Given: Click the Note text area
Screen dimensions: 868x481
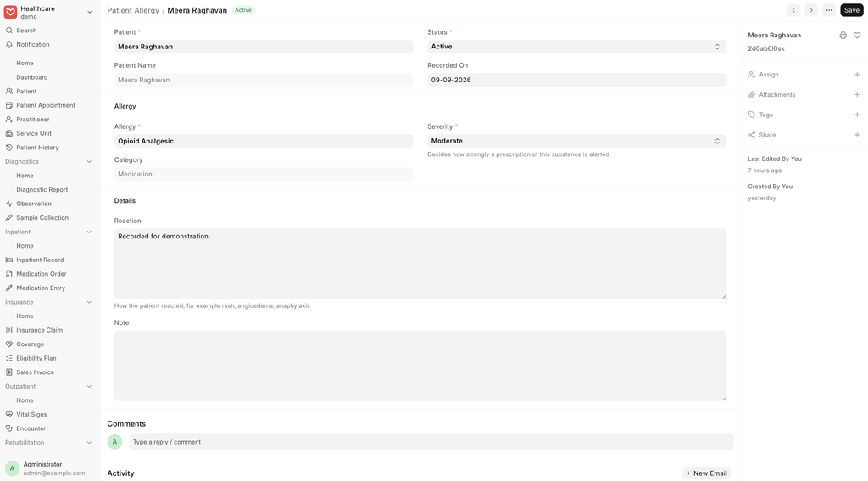Looking at the screenshot, I should (x=420, y=366).
